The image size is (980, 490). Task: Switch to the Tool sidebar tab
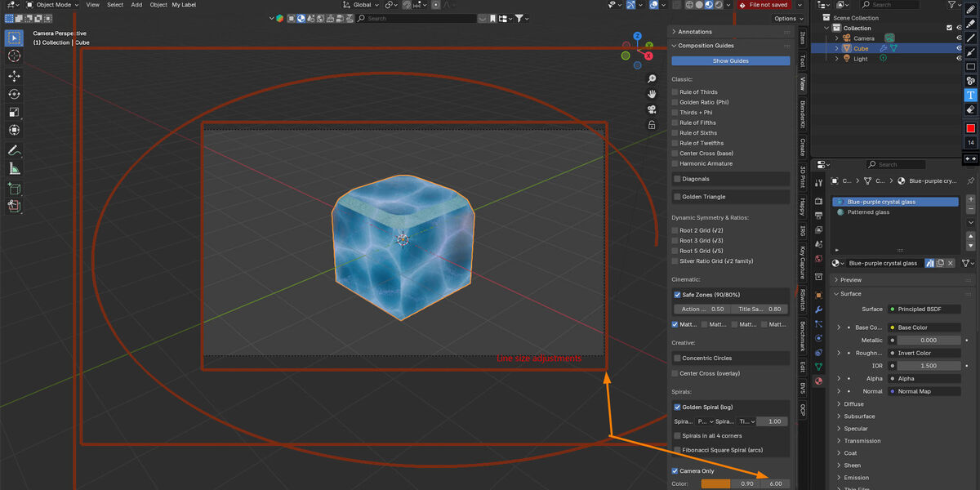[802, 61]
